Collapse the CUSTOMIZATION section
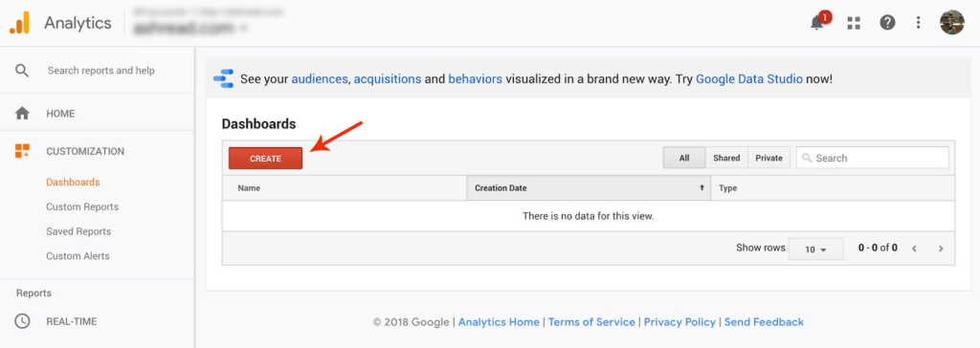The height and width of the screenshot is (348, 980). (85, 151)
